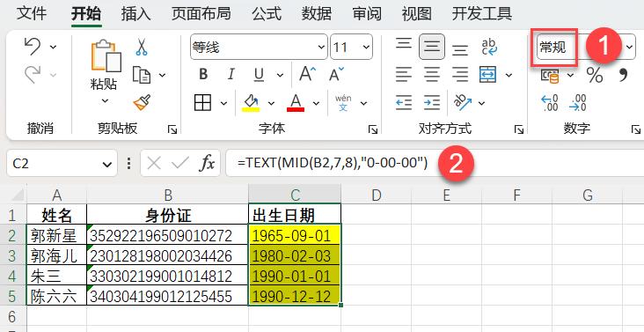Apply red font color A
The height and width of the screenshot is (332, 644).
pyautogui.click(x=296, y=103)
